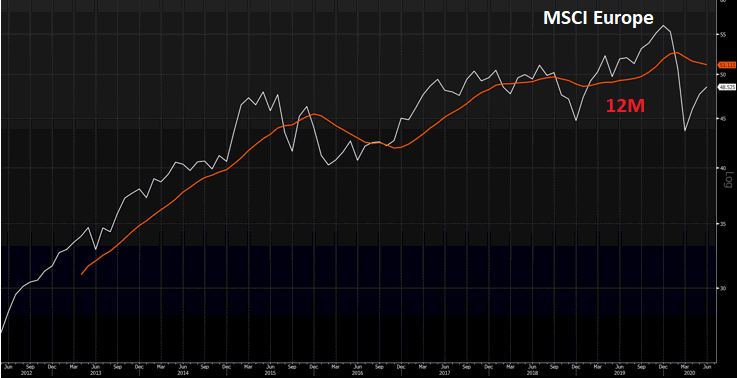
Task: Click the 40 value on price axis
Action: 723,168
